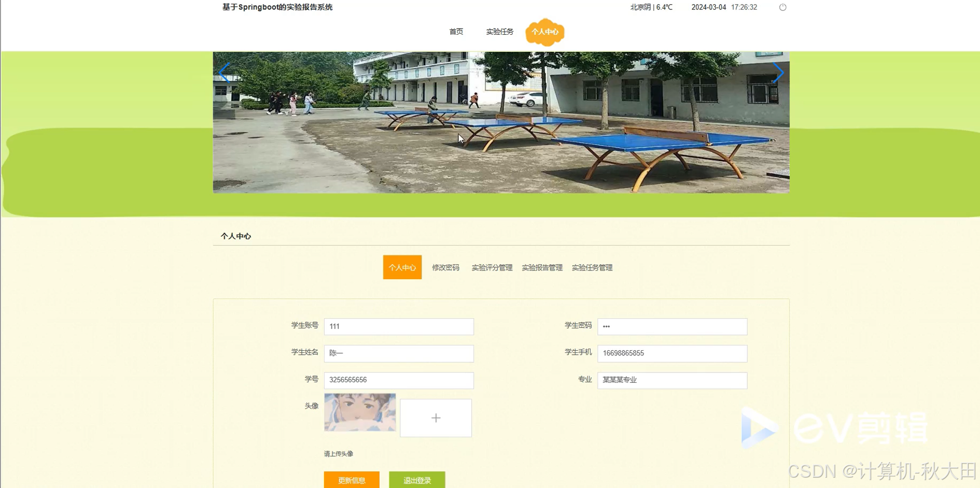The image size is (980, 488).
Task: Click the 北京阴 weather indicator
Action: (x=640, y=7)
